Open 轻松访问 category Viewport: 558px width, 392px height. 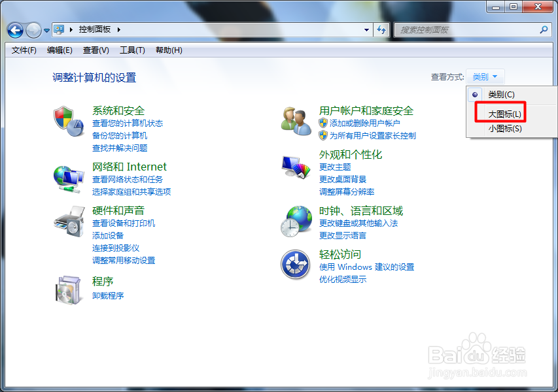340,254
